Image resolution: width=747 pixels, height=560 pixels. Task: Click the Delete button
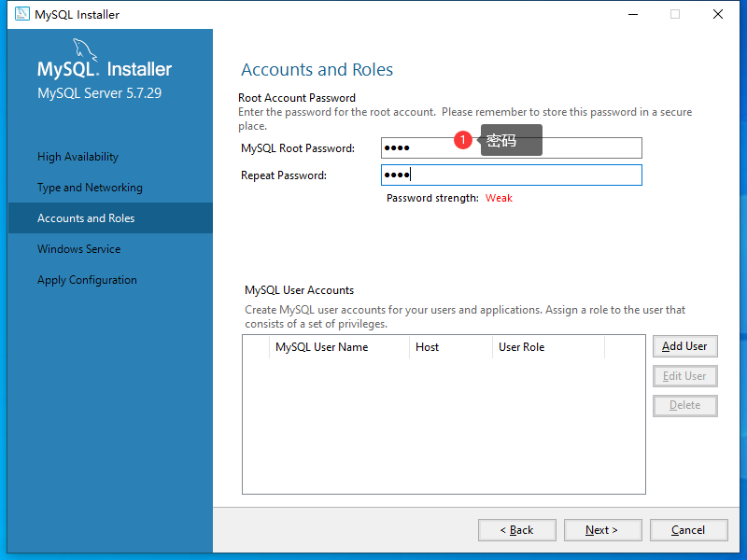[684, 405]
